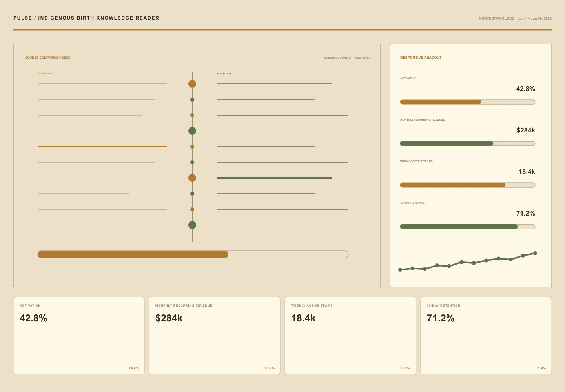Screen dimensions: 565x392
Task: Click the 42.8% value in Responsive Readout
Action: (x=526, y=89)
